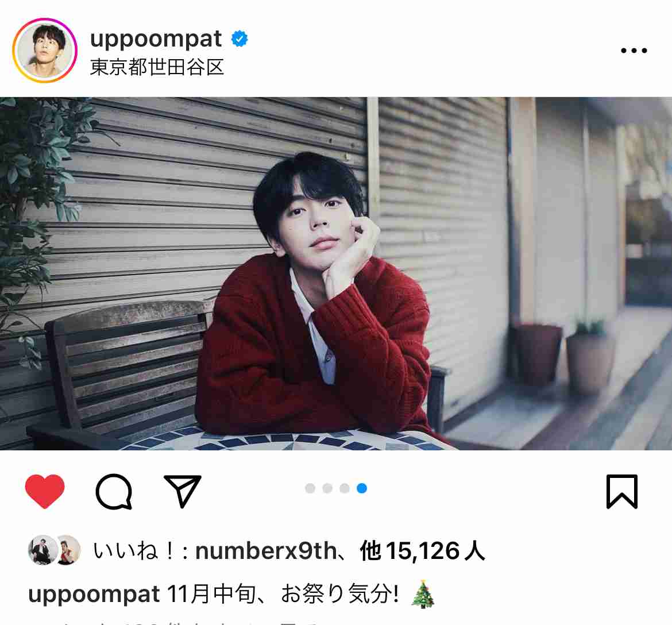
Task: Open comments with the speech bubble icon
Action: tap(114, 491)
